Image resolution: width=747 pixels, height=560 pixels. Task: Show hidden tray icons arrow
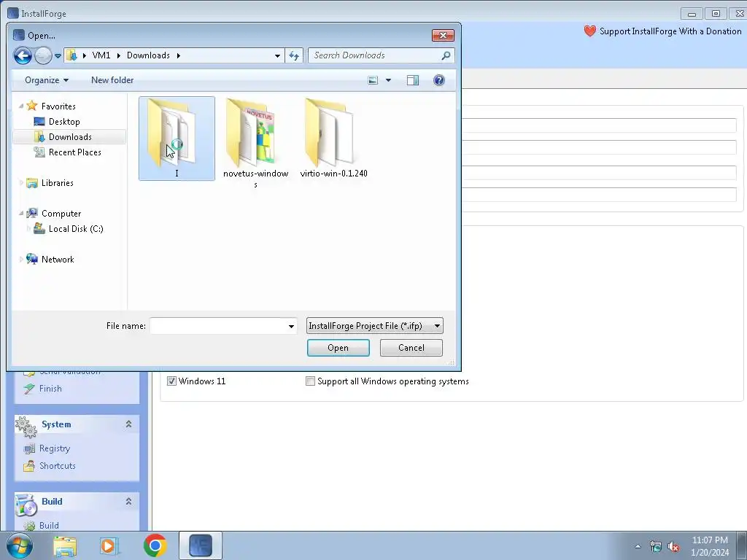pyautogui.click(x=638, y=547)
